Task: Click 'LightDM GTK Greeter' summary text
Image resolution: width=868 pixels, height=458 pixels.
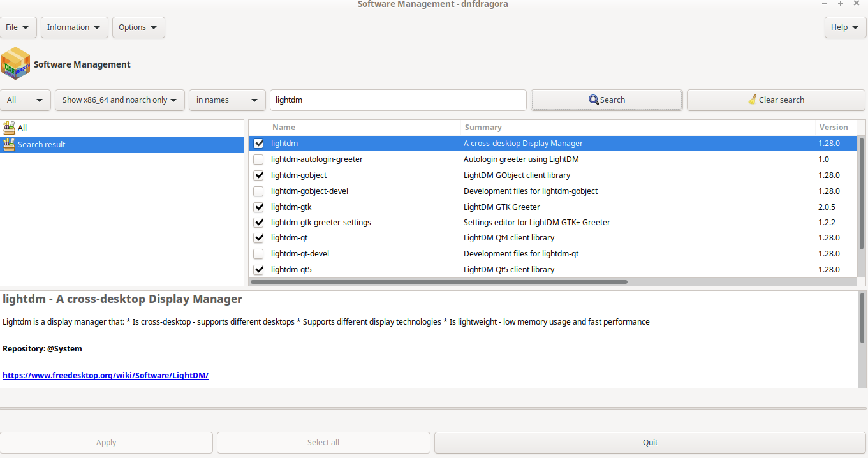Action: (502, 207)
